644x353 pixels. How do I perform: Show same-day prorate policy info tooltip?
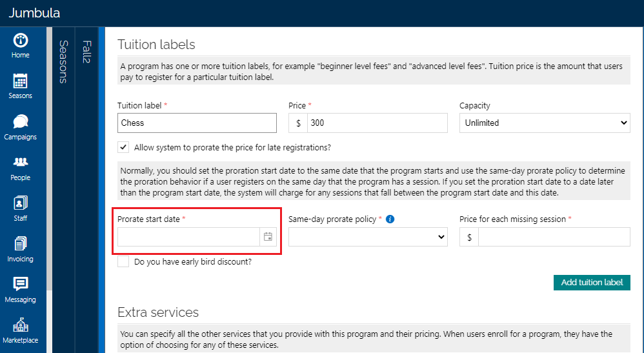click(390, 219)
